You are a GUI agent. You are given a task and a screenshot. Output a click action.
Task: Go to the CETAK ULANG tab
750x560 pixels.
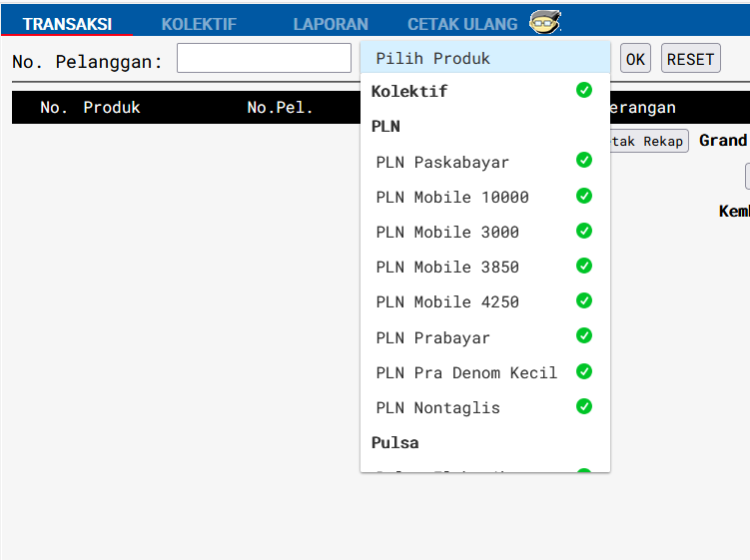click(462, 24)
